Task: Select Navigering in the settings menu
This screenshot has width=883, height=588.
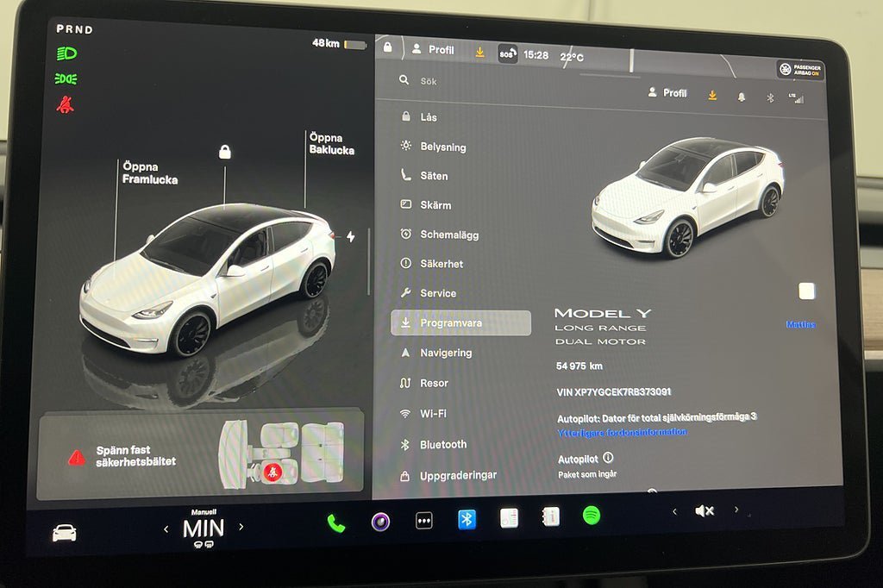Action: [x=446, y=353]
